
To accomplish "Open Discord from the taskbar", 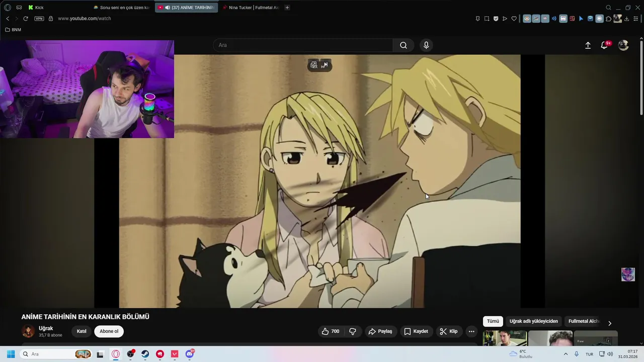I will pyautogui.click(x=190, y=354).
